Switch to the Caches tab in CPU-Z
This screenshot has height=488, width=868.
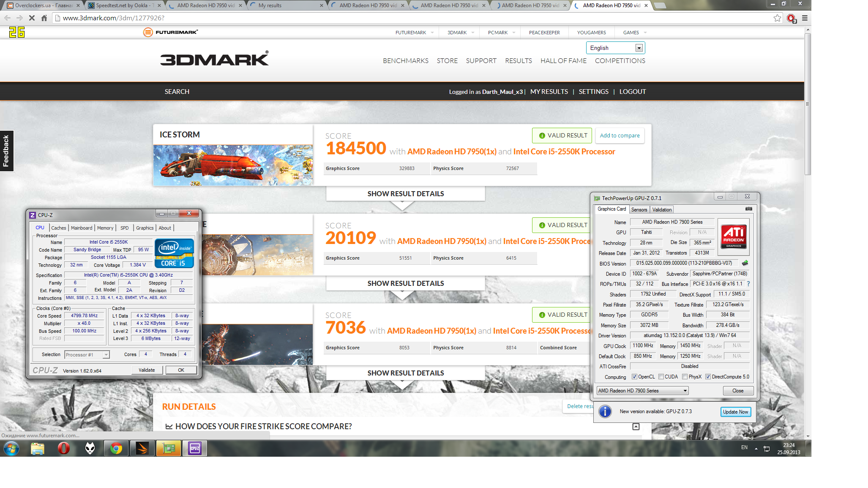59,228
